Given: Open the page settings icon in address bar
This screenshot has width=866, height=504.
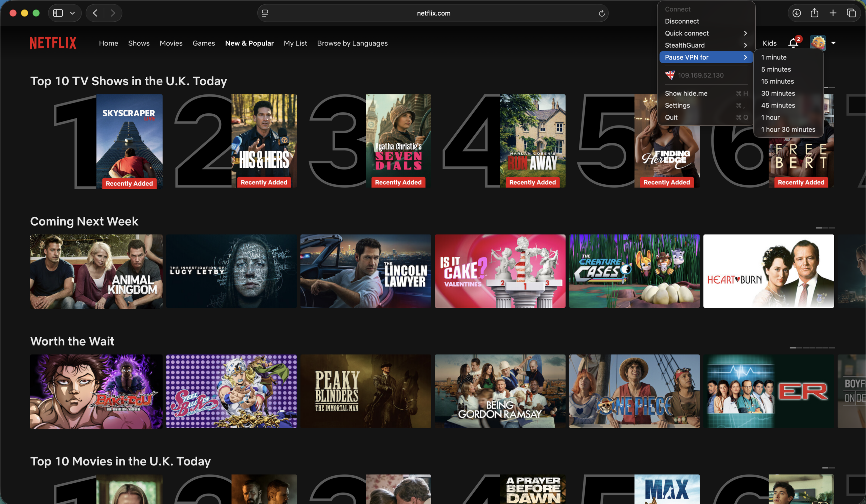Looking at the screenshot, I should [x=265, y=13].
